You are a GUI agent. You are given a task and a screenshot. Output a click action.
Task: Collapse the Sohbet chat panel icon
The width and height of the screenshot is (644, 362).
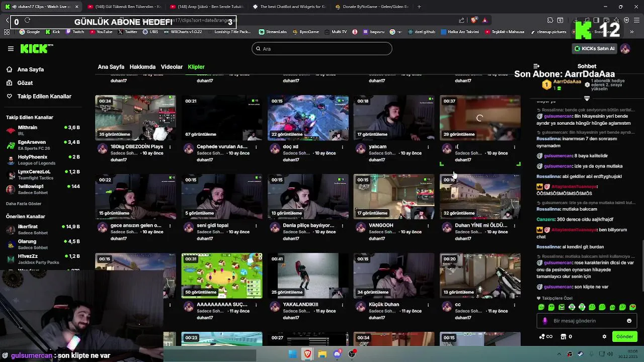[x=536, y=66]
